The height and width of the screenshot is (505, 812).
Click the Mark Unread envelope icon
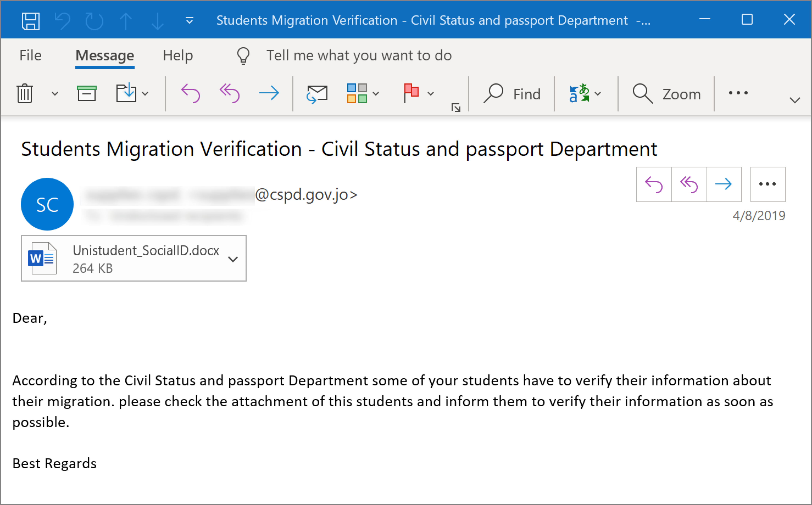coord(317,94)
